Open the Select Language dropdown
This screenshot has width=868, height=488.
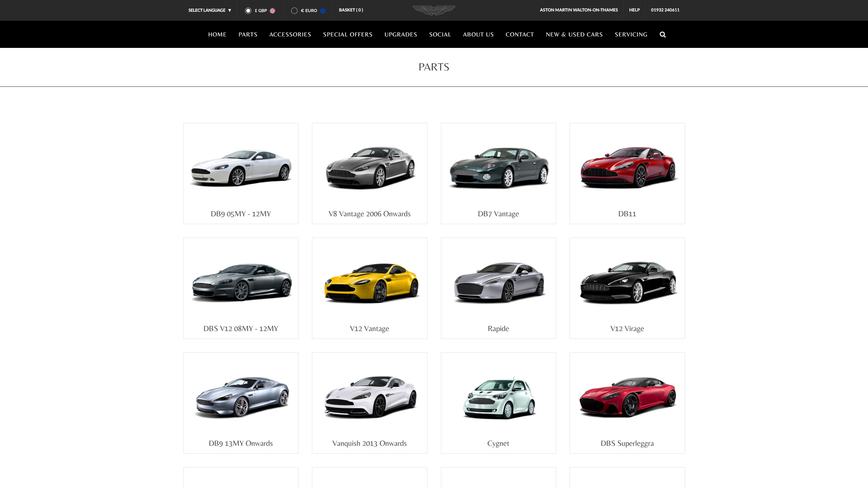click(209, 10)
